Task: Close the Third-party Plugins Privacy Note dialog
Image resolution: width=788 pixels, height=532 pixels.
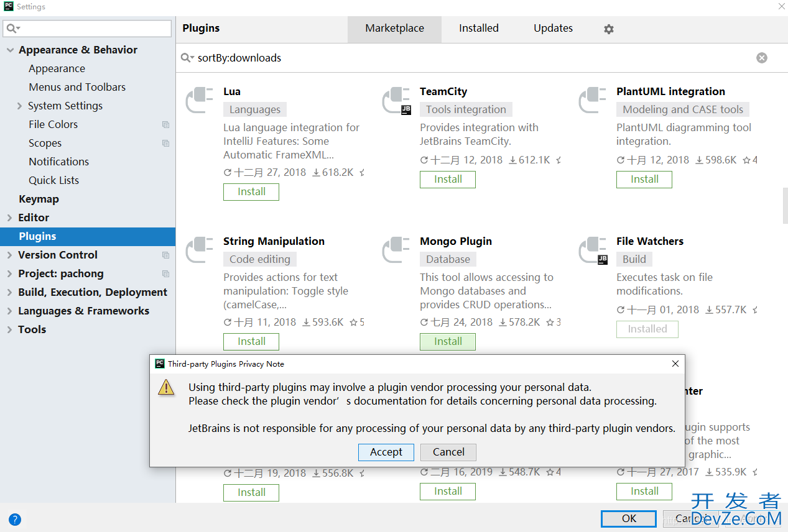Action: point(675,364)
